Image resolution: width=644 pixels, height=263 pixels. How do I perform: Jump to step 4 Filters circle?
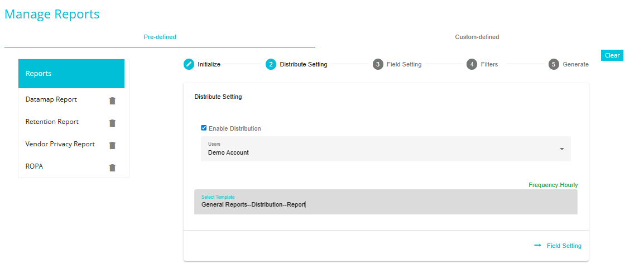(472, 64)
